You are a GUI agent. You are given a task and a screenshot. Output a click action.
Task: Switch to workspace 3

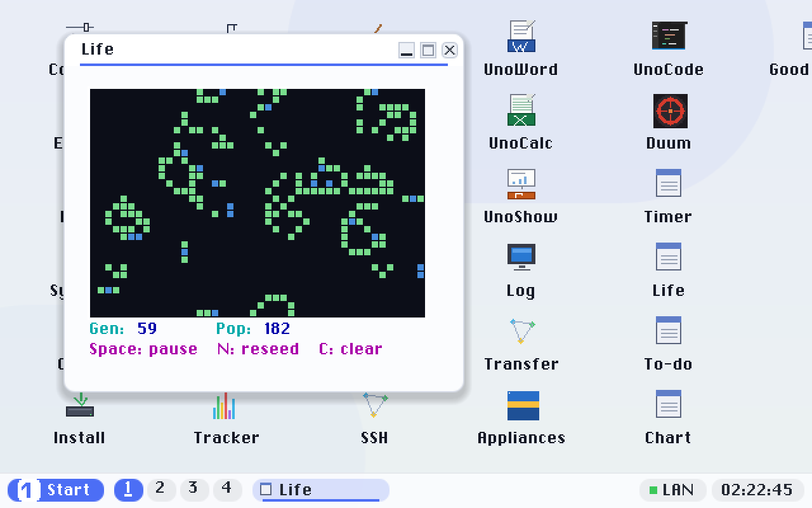coord(194,490)
